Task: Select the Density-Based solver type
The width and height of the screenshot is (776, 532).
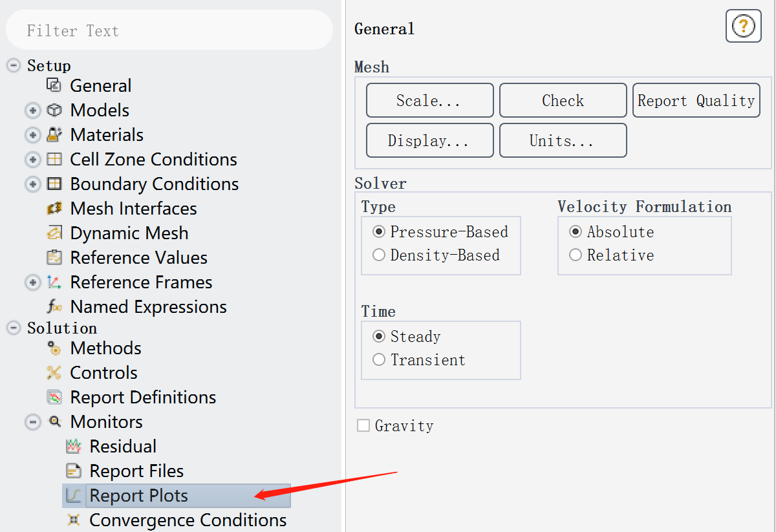Action: tap(379, 255)
